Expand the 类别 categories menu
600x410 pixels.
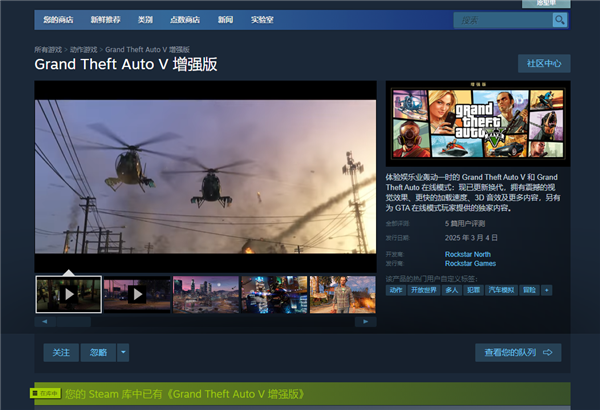point(145,20)
